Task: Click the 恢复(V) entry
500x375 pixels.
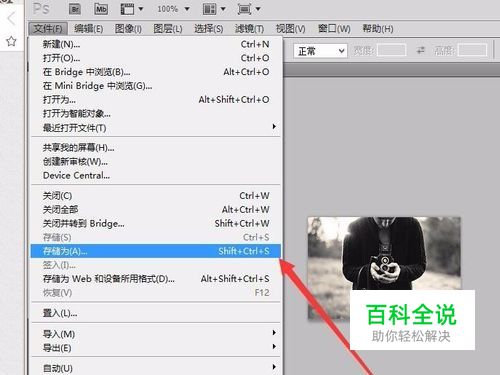Action: 156,293
